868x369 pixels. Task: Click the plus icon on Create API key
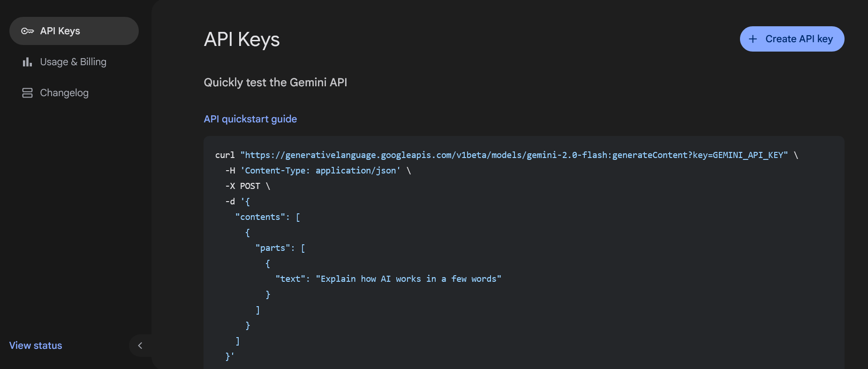(x=753, y=39)
